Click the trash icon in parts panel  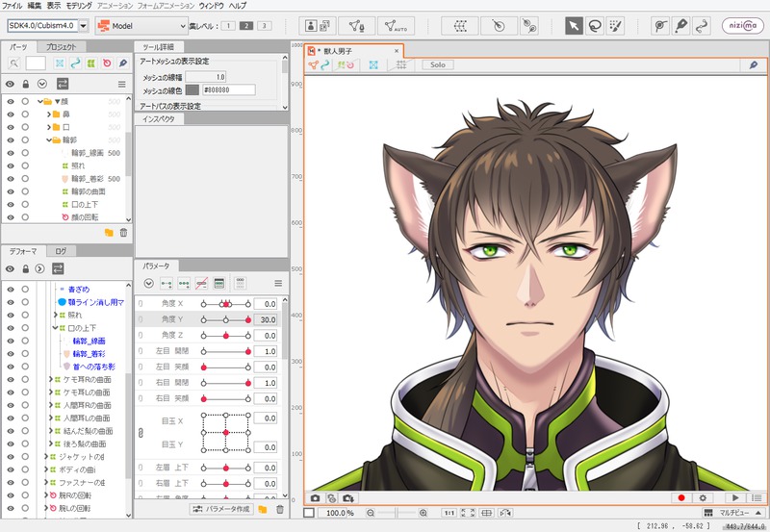123,233
